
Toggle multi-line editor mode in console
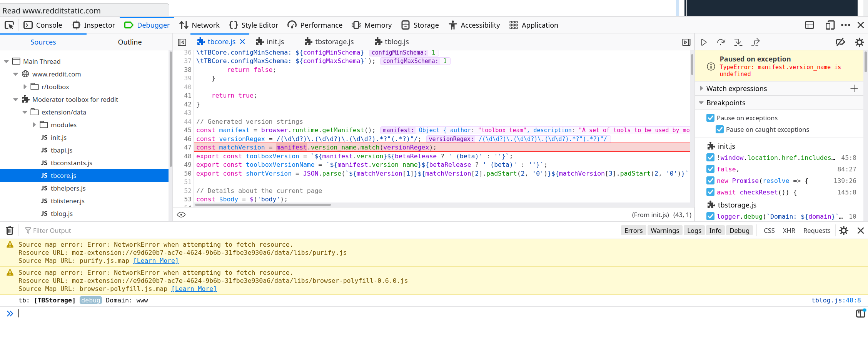[x=860, y=314]
